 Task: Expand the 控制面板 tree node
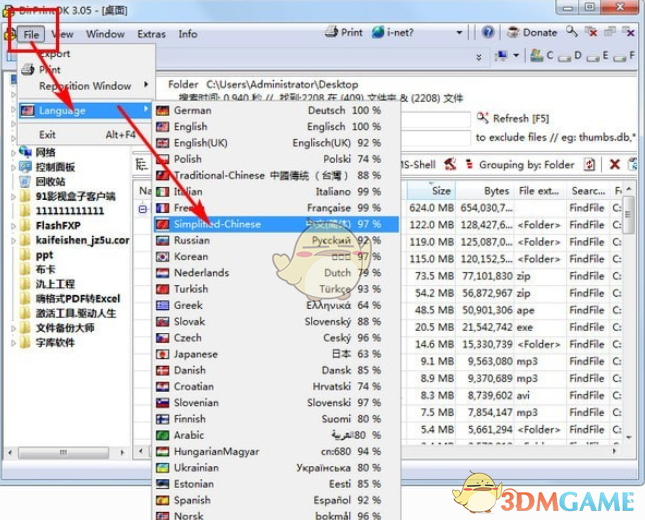[x=13, y=167]
